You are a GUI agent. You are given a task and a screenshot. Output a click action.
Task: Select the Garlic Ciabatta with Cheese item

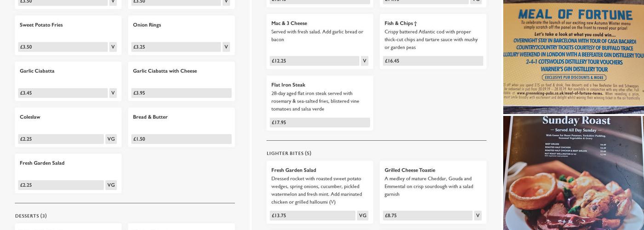[165, 71]
